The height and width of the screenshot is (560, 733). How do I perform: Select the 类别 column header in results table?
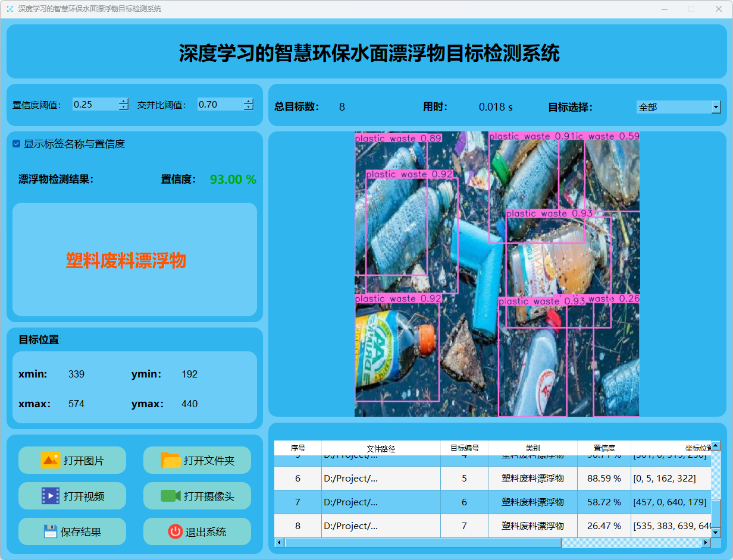(532, 448)
